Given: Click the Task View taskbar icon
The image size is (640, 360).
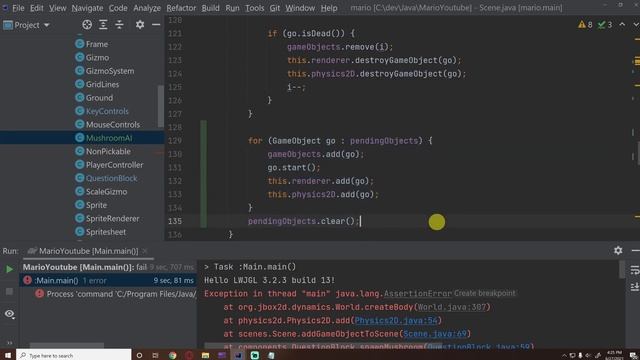Looking at the screenshot, I should coord(156,355).
